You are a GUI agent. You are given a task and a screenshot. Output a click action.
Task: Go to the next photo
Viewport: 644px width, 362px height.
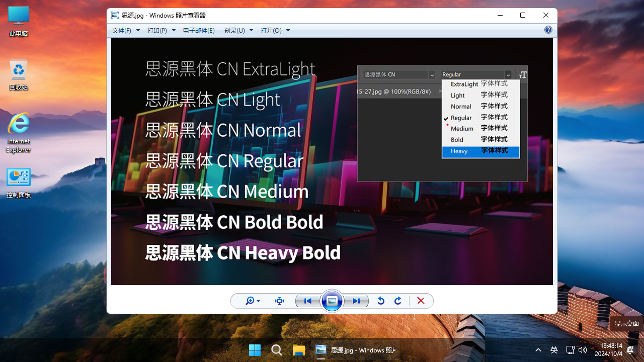tap(356, 301)
